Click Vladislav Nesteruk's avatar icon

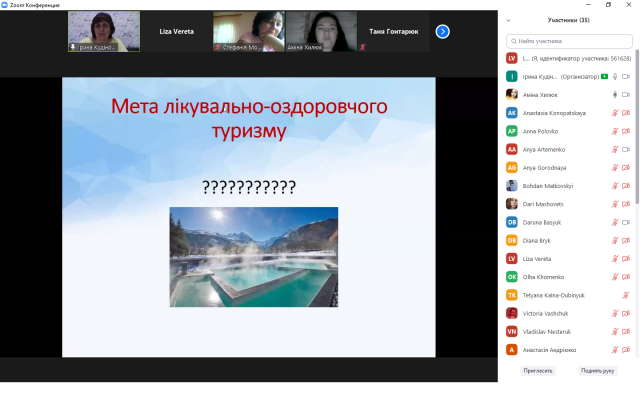coord(511,331)
